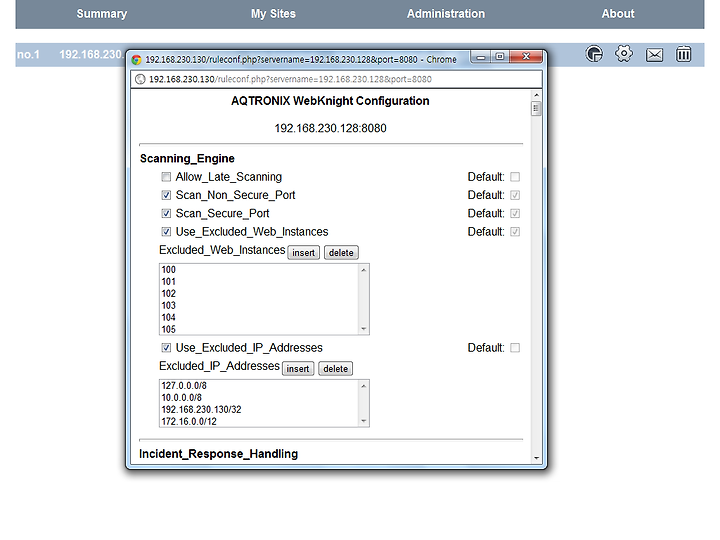Viewport: 720px width, 540px height.
Task: Select web instance 103 in list
Action: pyautogui.click(x=260, y=306)
